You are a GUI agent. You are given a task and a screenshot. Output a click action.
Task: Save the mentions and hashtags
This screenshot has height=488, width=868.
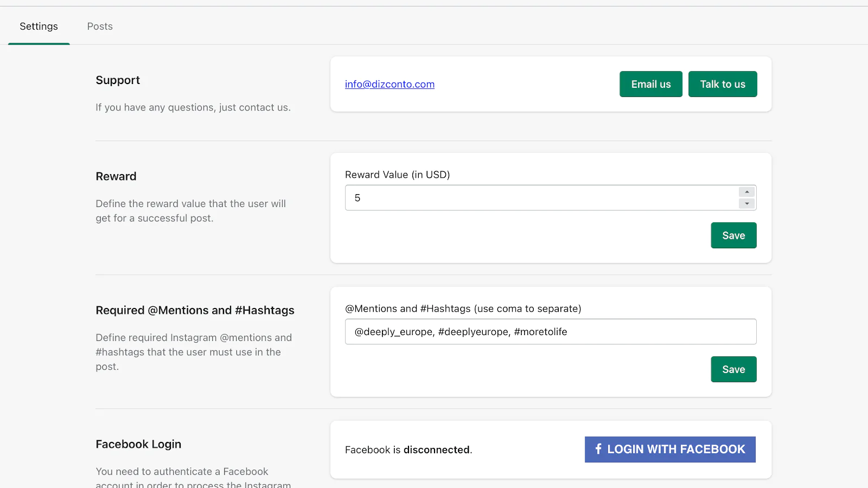click(733, 369)
